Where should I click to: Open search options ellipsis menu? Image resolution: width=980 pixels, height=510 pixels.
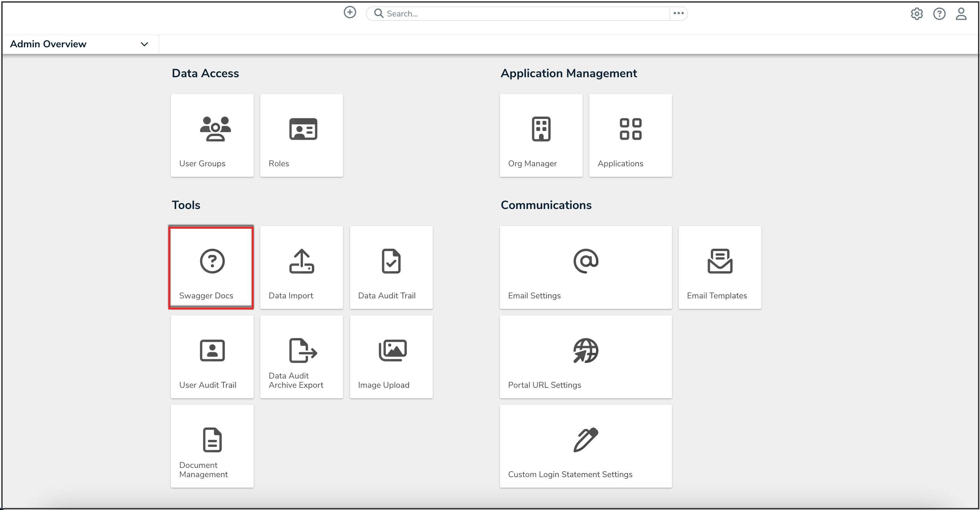(678, 13)
